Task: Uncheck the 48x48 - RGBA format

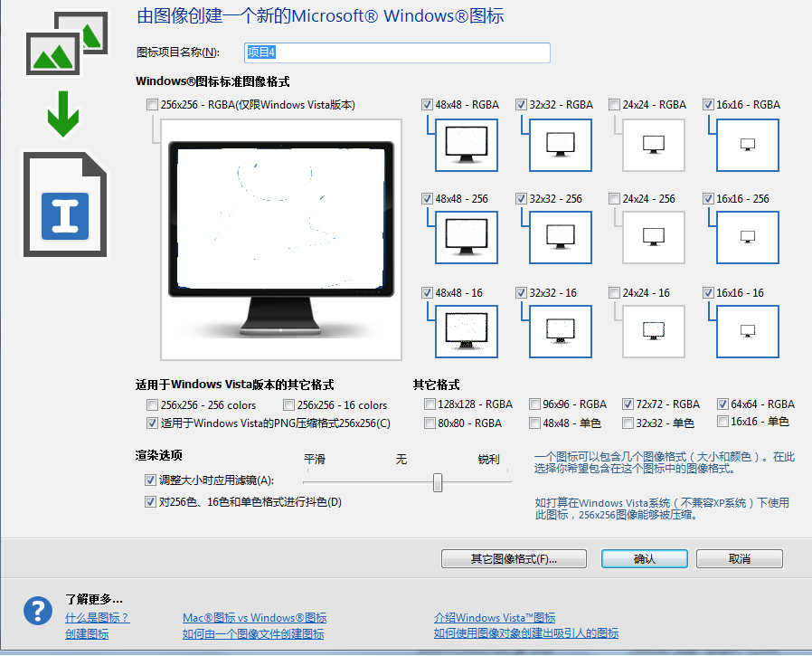Action: pyautogui.click(x=427, y=105)
